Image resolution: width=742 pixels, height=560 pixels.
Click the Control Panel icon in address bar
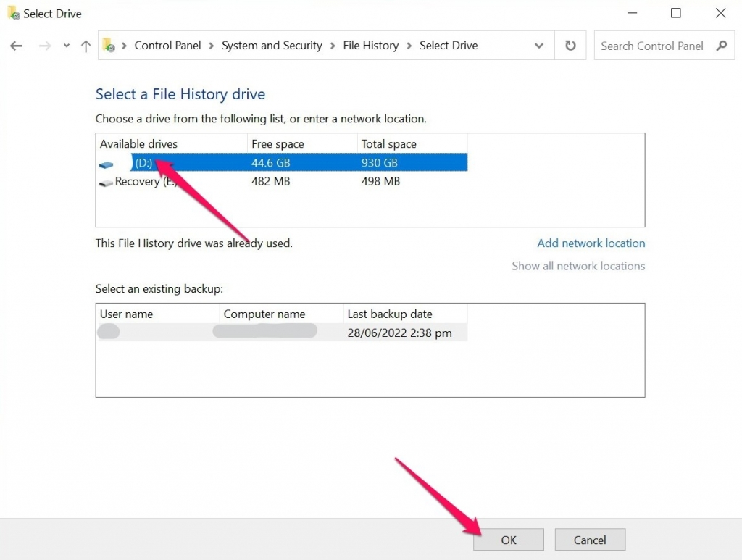pyautogui.click(x=110, y=45)
